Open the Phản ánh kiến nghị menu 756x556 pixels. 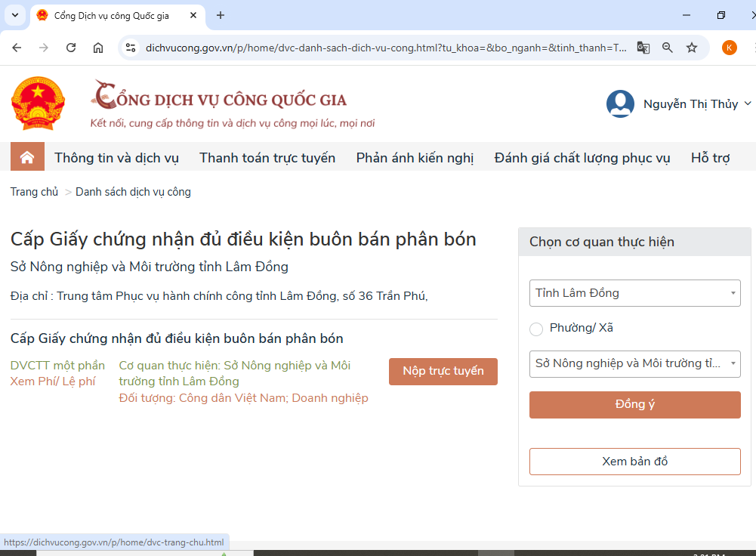pos(415,158)
